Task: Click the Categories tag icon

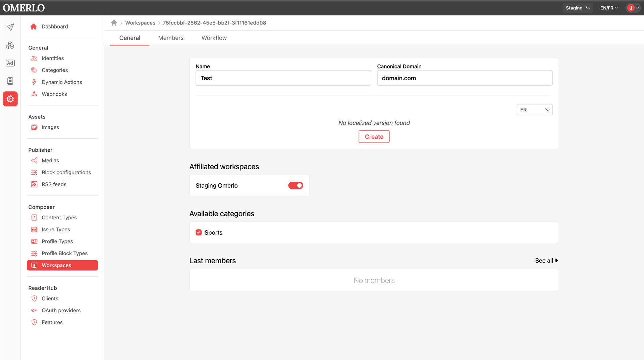Action: [x=34, y=70]
